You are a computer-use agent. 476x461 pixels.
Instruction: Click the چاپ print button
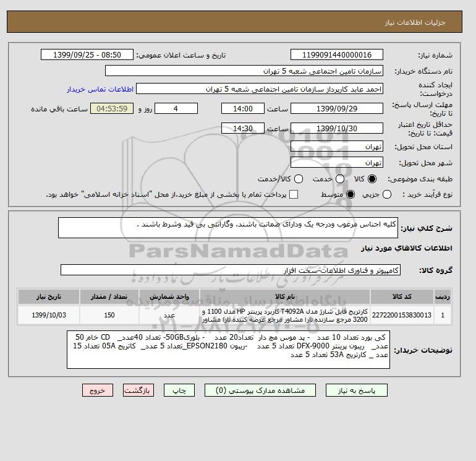(x=179, y=390)
